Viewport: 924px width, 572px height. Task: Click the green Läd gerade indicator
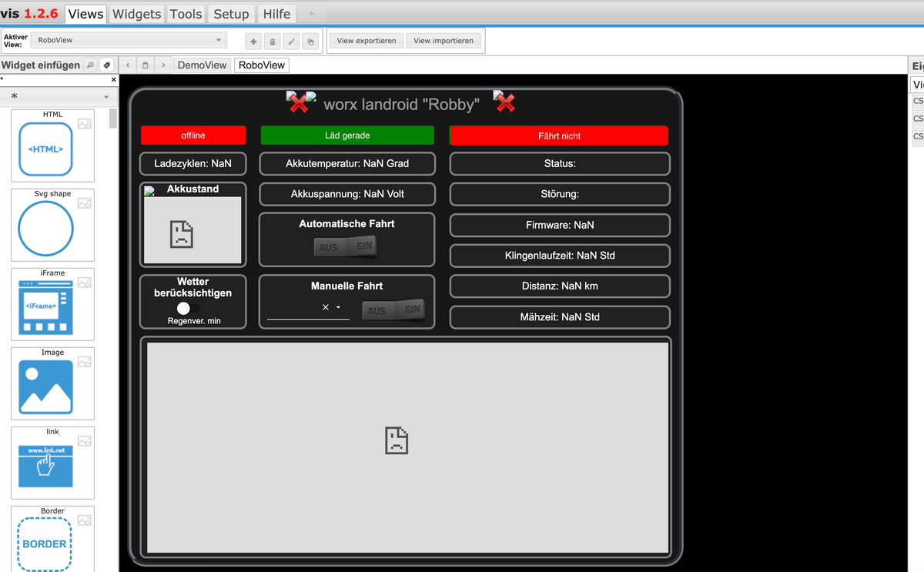347,135
